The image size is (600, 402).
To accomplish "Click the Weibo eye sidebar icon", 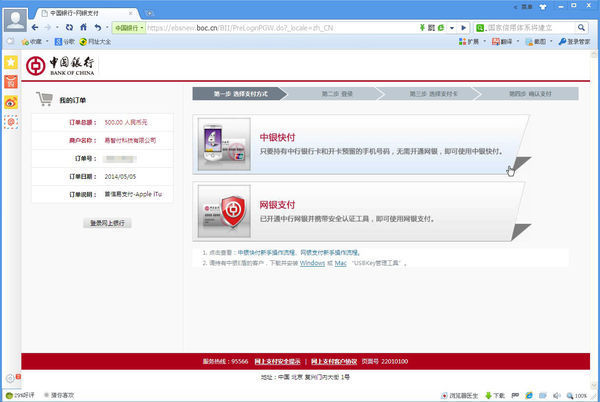I will pos(11,102).
